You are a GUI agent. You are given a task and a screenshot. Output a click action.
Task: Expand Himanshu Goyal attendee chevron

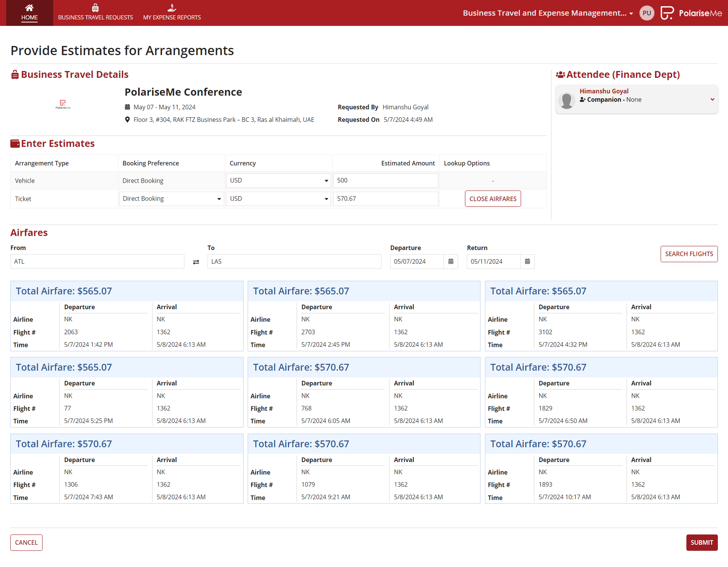pos(712,99)
